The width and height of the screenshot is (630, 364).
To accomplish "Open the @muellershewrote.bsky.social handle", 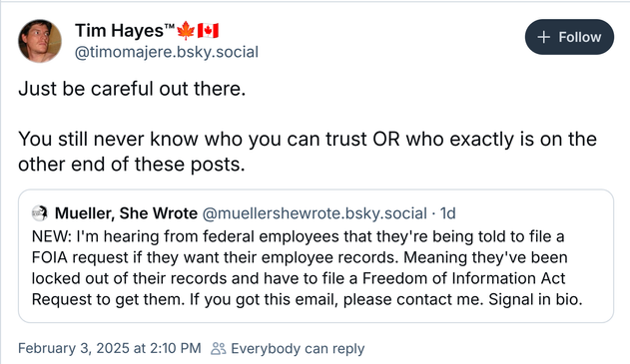I will (315, 213).
